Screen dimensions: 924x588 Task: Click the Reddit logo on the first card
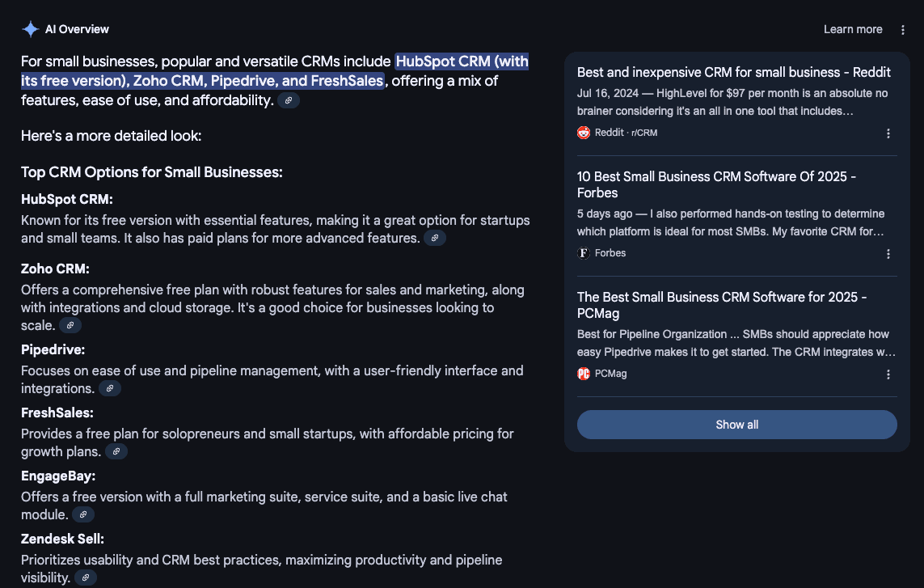(x=583, y=133)
